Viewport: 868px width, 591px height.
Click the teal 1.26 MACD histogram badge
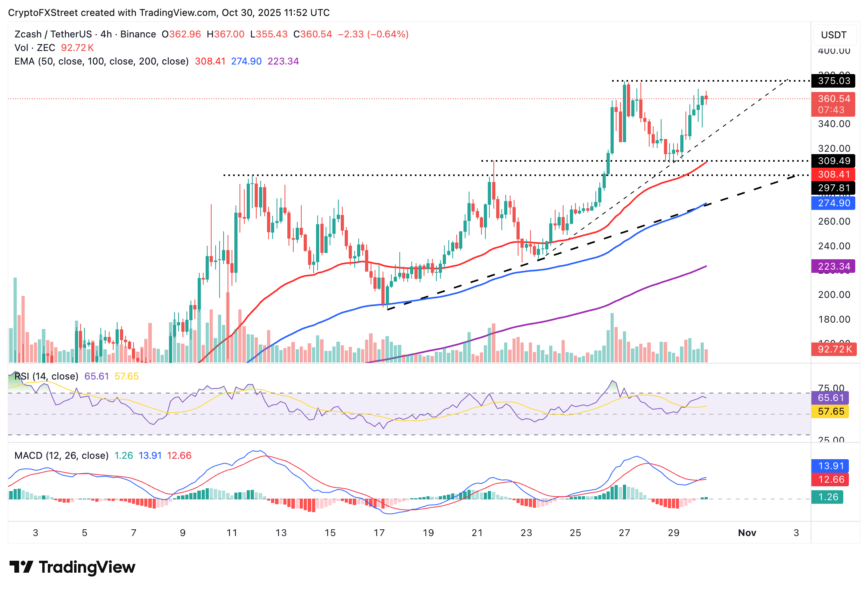pyautogui.click(x=828, y=497)
